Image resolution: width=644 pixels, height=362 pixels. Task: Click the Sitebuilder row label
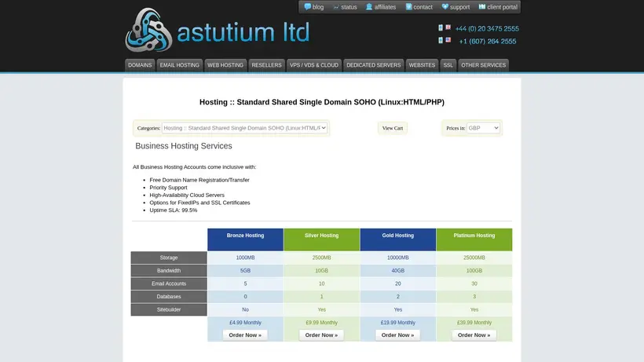pyautogui.click(x=169, y=309)
